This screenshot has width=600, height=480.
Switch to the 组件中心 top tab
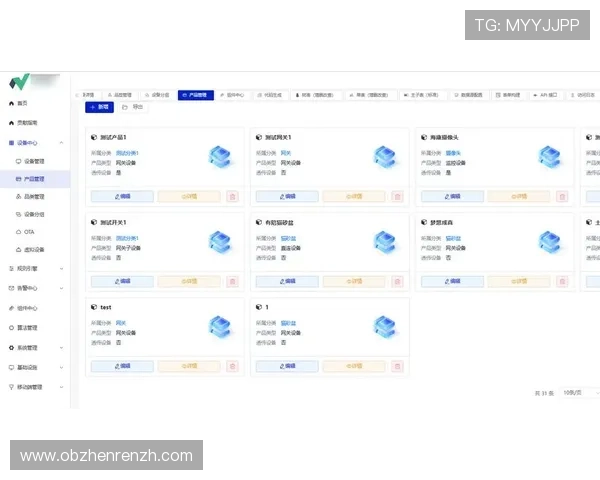[x=232, y=95]
